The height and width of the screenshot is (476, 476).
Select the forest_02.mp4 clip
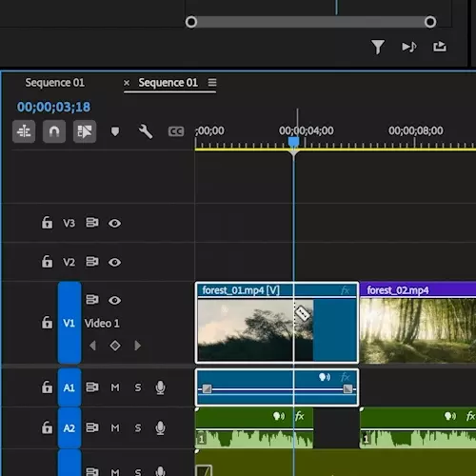pos(418,323)
